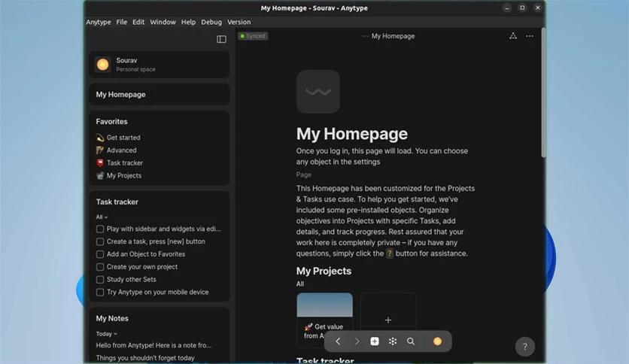The width and height of the screenshot is (629, 364).
Task: Open the help question mark button
Action: pyautogui.click(x=524, y=347)
